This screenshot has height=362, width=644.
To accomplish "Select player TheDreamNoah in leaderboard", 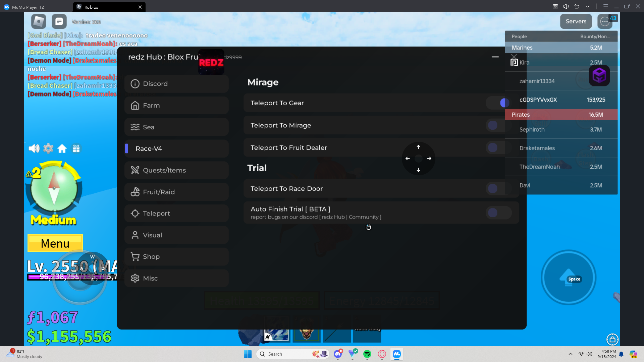I will [x=561, y=167].
